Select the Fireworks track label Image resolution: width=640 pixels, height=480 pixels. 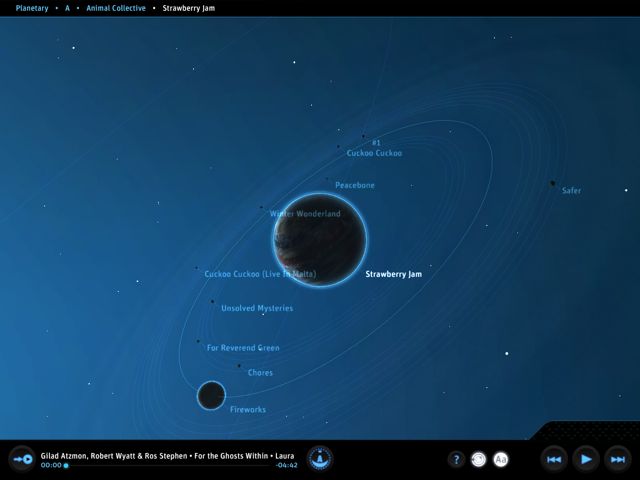tap(248, 409)
